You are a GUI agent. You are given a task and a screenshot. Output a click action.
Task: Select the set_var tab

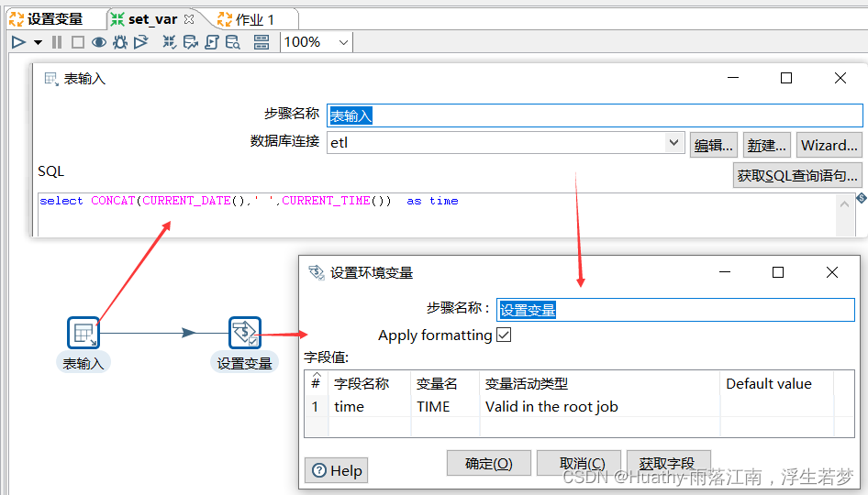click(x=144, y=19)
